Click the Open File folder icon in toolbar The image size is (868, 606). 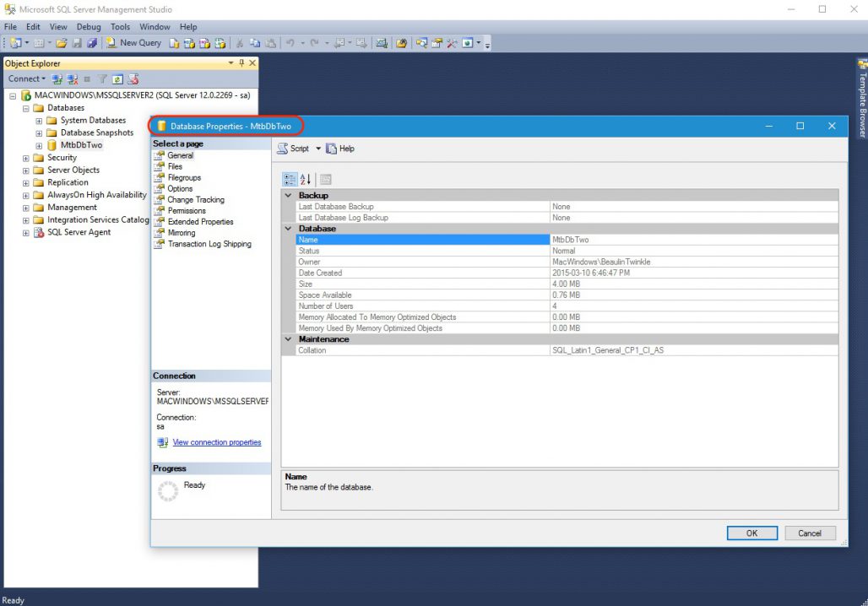[x=62, y=43]
